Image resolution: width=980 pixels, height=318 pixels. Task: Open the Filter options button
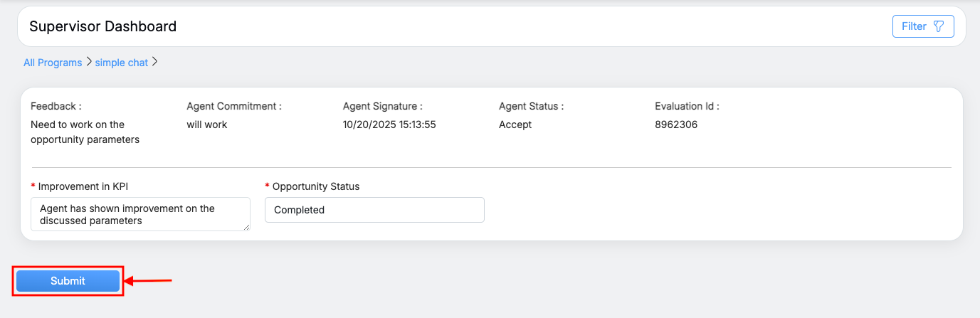click(922, 26)
